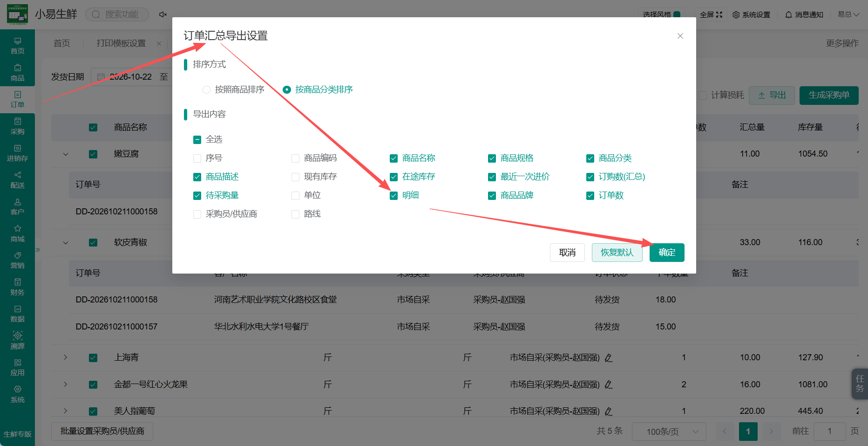Viewport: 868px width, 446px height.
Task: Click the 生成采购单 button
Action: coord(829,96)
